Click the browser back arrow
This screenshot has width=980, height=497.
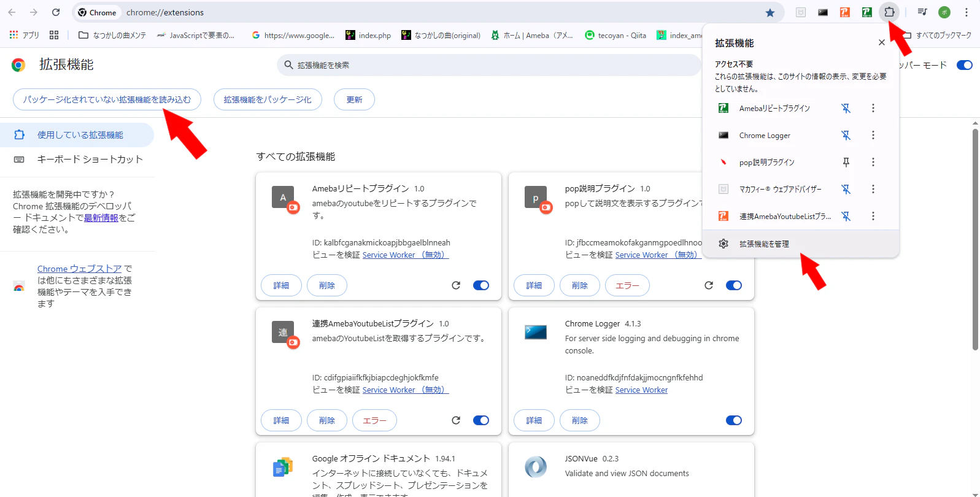(x=12, y=12)
